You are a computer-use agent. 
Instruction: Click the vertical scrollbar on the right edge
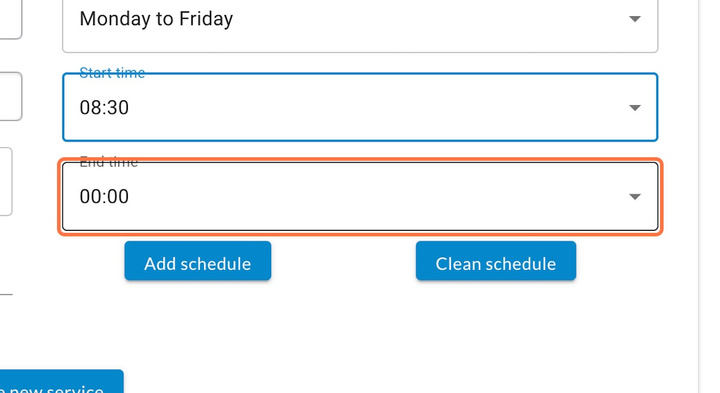699,196
